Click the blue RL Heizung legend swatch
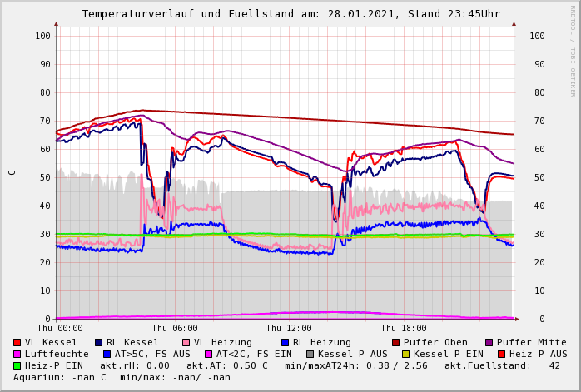This screenshot has width=581, height=392. point(286,342)
